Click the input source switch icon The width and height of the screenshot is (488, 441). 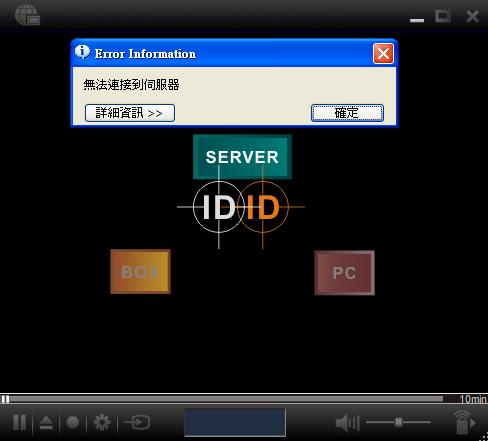(137, 422)
